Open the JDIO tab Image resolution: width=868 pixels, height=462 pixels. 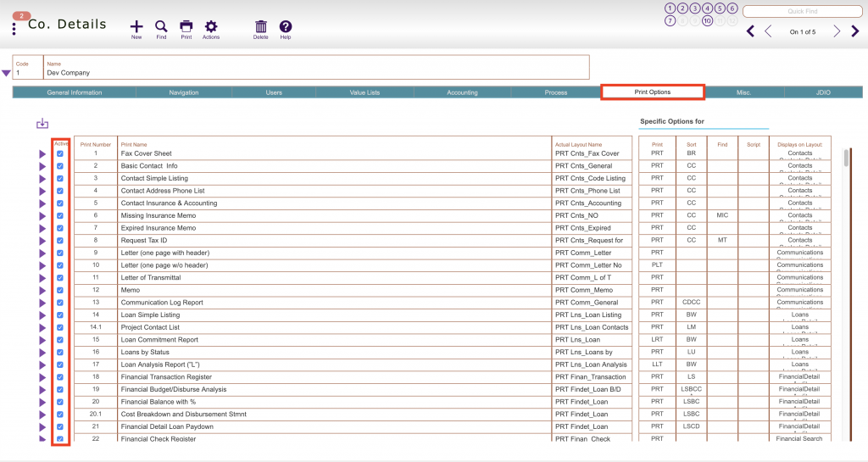pos(823,92)
